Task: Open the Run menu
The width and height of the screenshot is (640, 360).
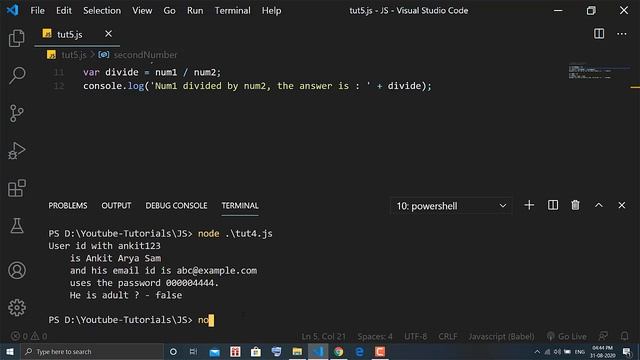Action: coord(195,11)
